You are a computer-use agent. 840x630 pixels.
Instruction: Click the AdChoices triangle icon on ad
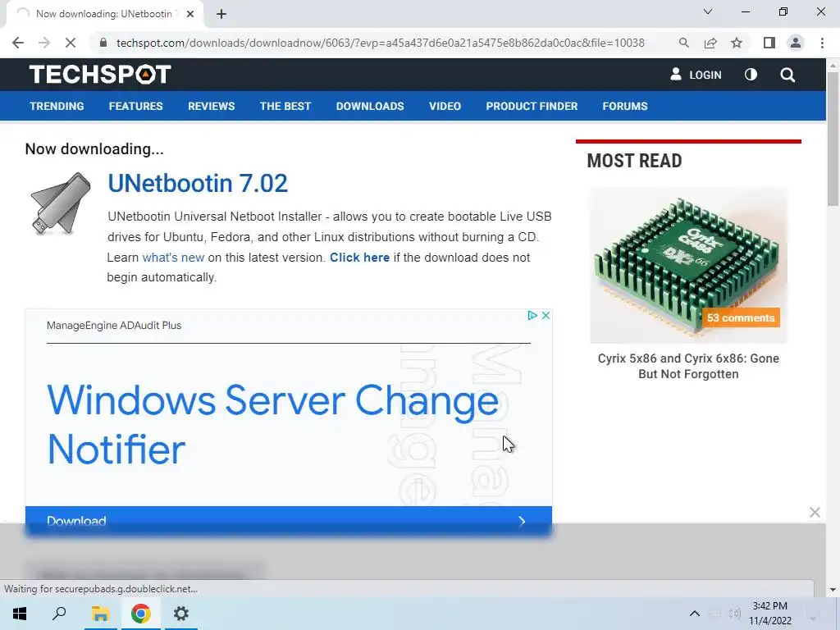[x=532, y=316]
